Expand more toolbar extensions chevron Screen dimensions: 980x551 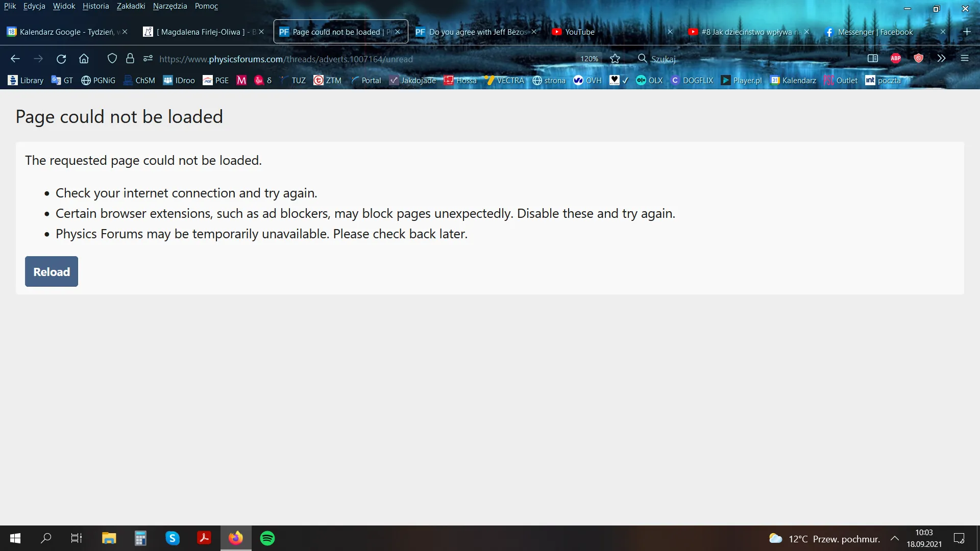[x=941, y=58]
